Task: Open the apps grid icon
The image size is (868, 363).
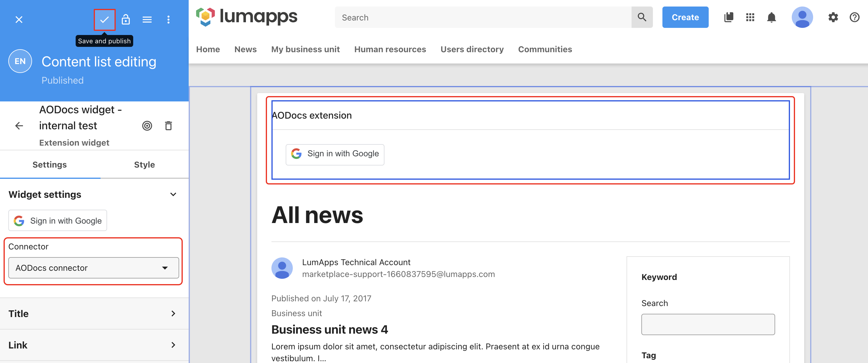Action: [750, 17]
